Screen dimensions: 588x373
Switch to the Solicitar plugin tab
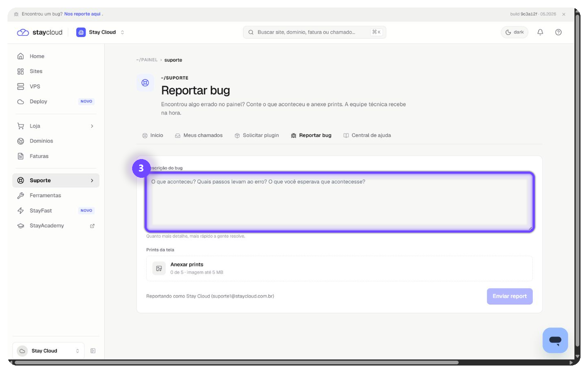click(257, 135)
